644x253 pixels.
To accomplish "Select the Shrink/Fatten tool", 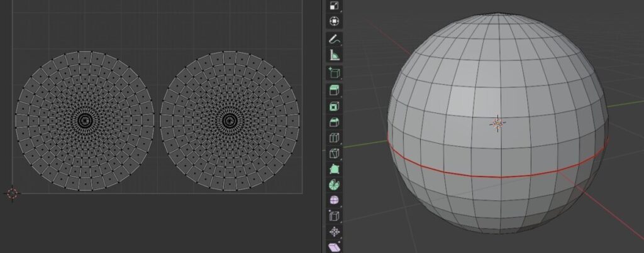I will pyautogui.click(x=335, y=232).
